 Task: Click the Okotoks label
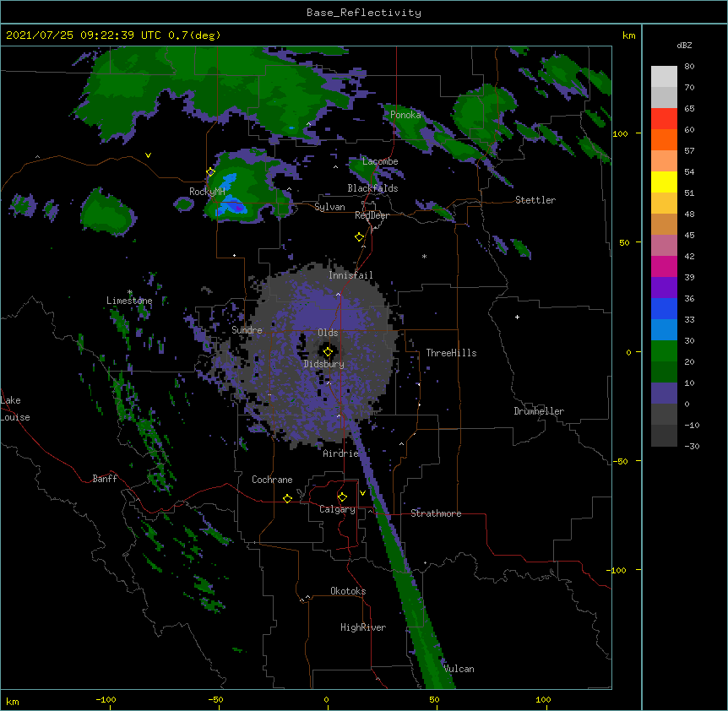pos(348,591)
